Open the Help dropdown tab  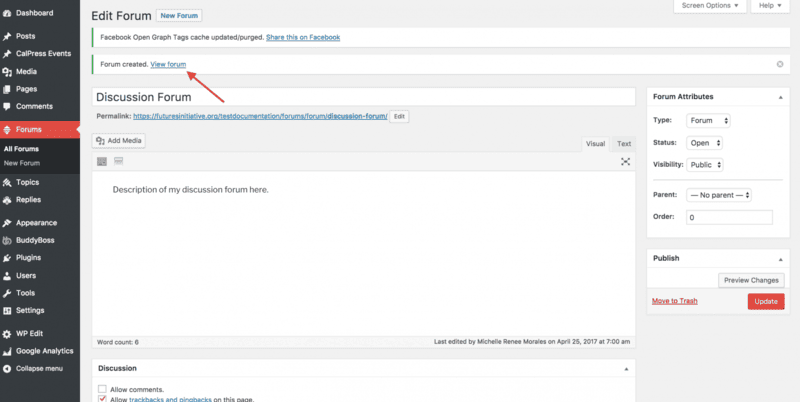(x=770, y=6)
